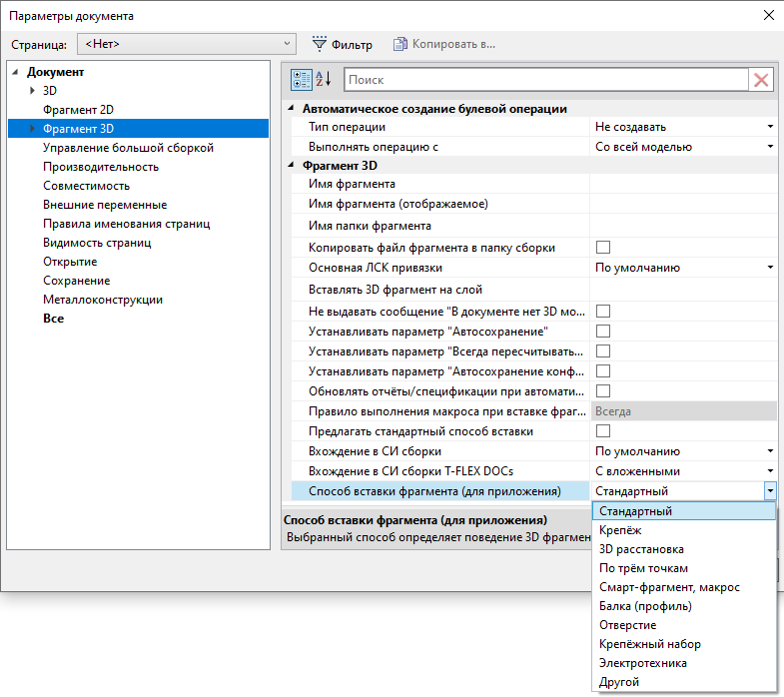
Task: Click the Копировать в... toolbar button
Action: point(444,44)
